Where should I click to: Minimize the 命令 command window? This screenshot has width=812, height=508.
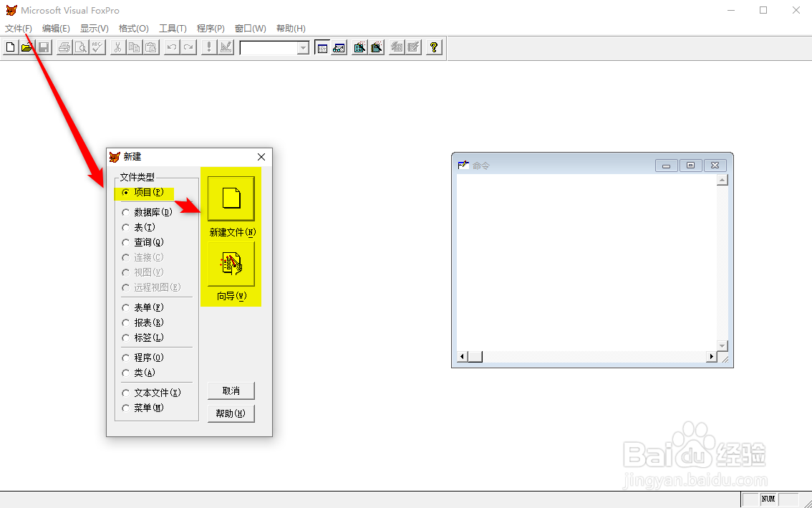pos(667,166)
